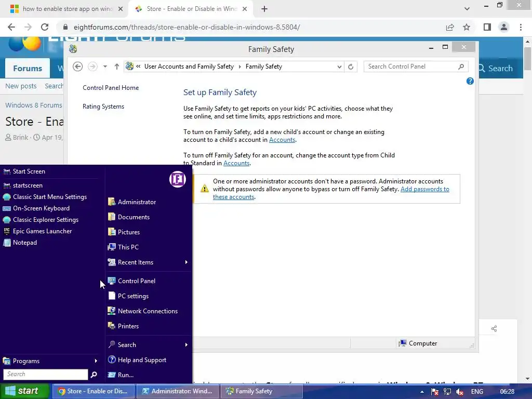The width and height of the screenshot is (532, 399).
Task: Go back in Chrome
Action: coord(11,27)
